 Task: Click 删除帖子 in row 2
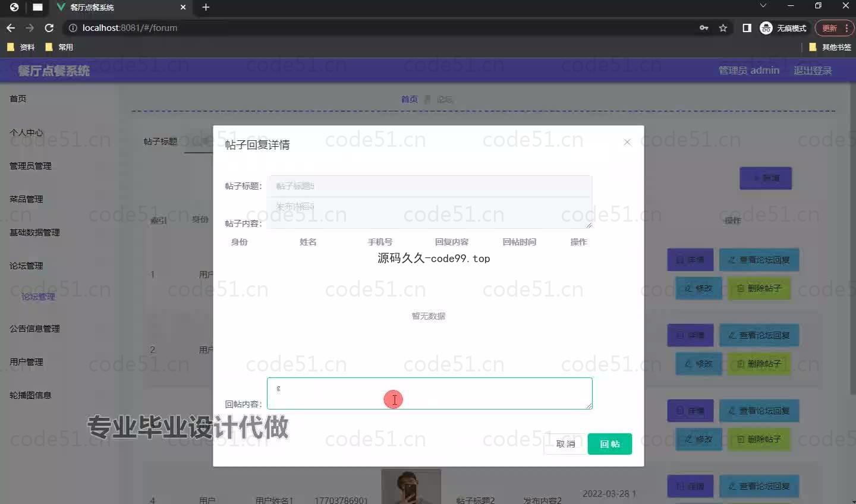759,364
